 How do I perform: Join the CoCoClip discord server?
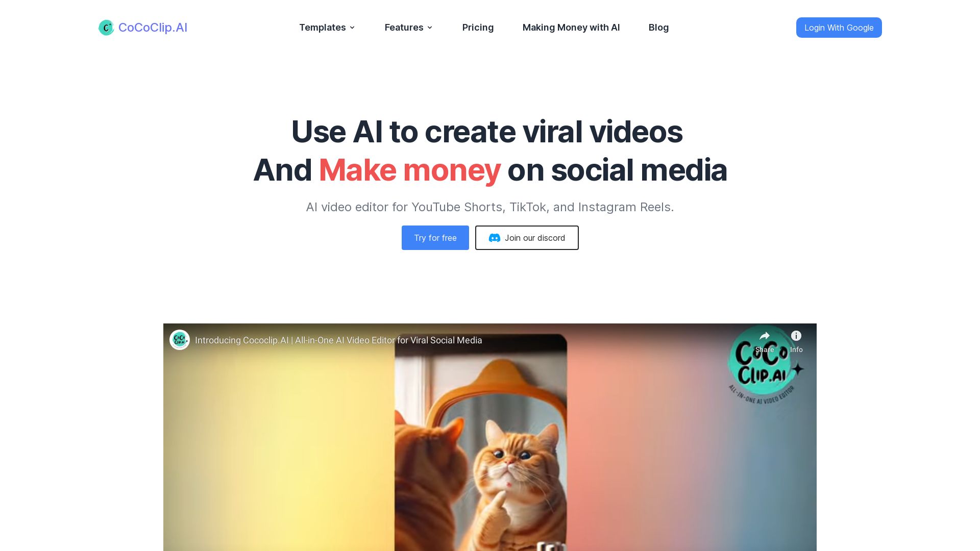tap(527, 237)
